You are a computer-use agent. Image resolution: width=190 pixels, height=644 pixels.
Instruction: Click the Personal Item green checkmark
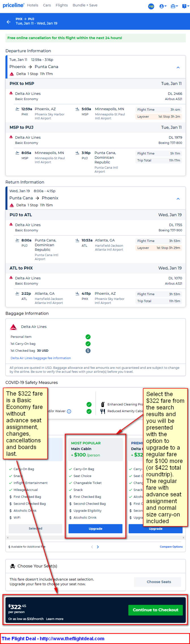point(88,337)
